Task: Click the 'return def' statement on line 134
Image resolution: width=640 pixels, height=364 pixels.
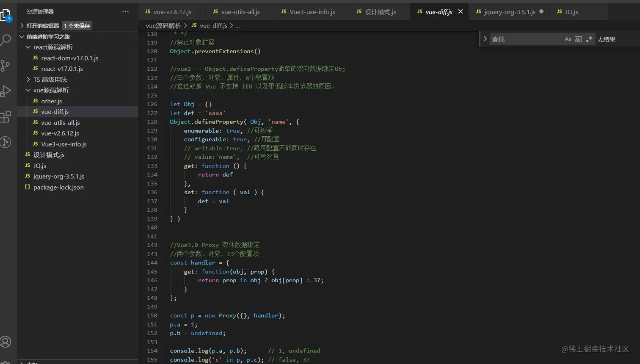Action: tap(215, 175)
